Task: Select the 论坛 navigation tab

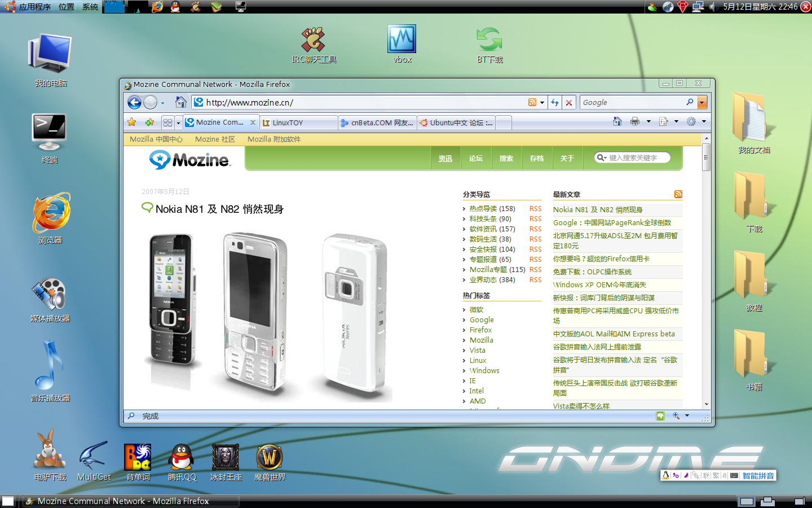Action: 476,159
